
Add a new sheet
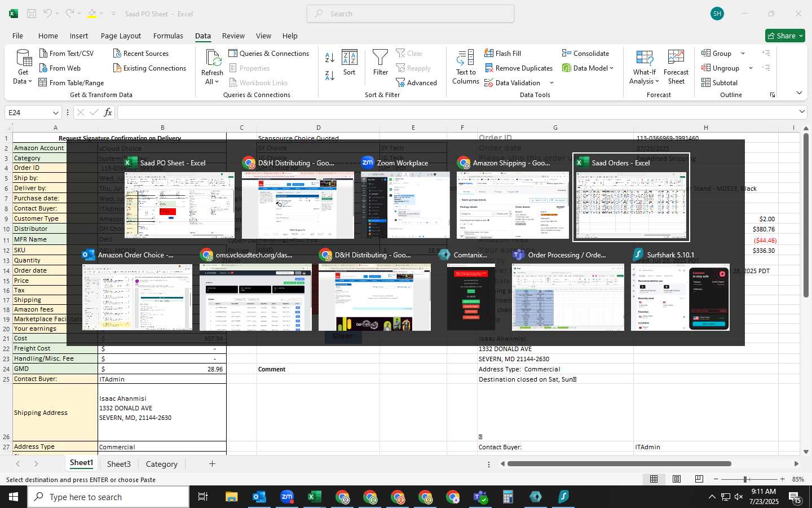212,464
